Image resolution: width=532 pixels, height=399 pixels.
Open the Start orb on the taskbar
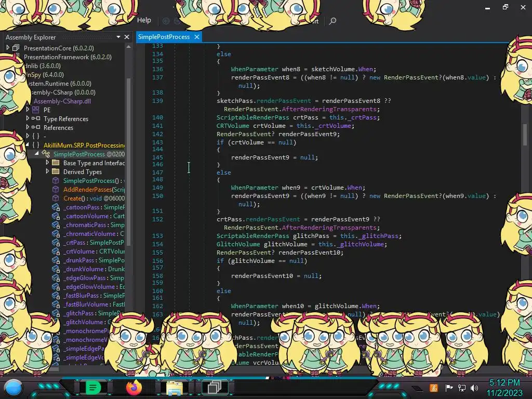coord(14,388)
